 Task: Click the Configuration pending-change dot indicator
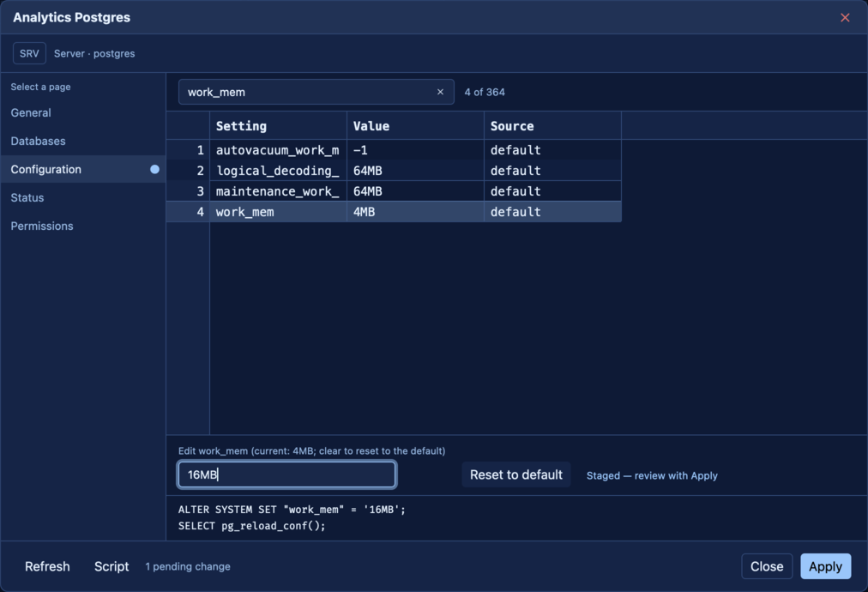154,170
